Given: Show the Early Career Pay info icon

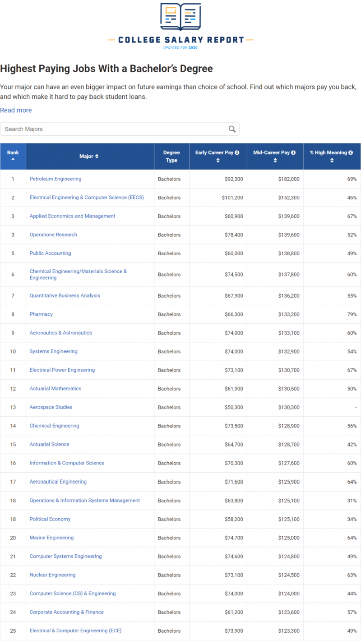Looking at the screenshot, I should pyautogui.click(x=237, y=153).
